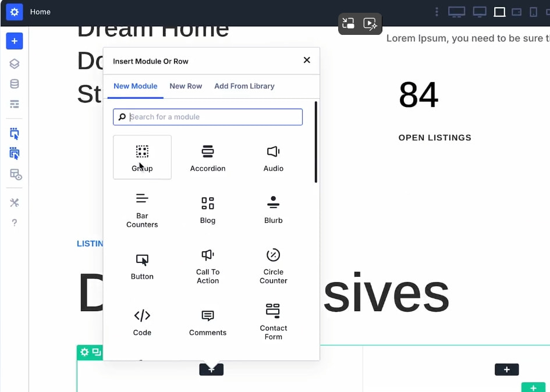The image size is (550, 392).
Task: Click dark plus button in right column
Action: coord(506,369)
